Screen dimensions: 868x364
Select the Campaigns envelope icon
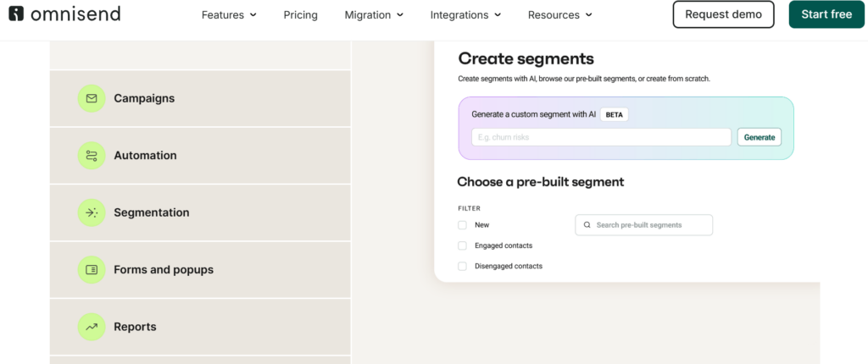[x=92, y=98]
